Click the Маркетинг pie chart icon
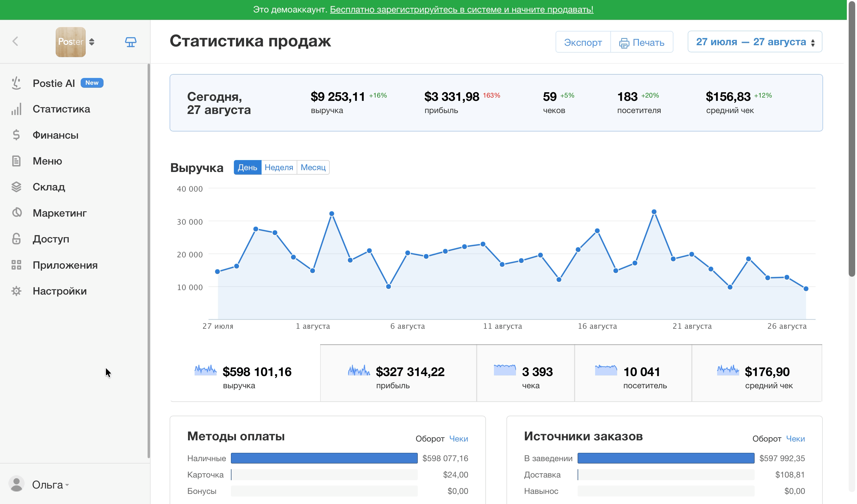 coord(16,213)
